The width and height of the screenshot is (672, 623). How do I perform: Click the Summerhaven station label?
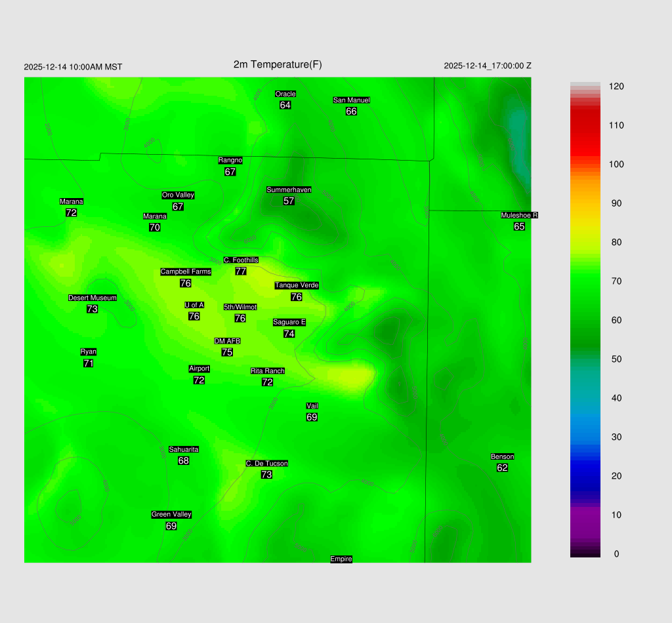pyautogui.click(x=289, y=190)
